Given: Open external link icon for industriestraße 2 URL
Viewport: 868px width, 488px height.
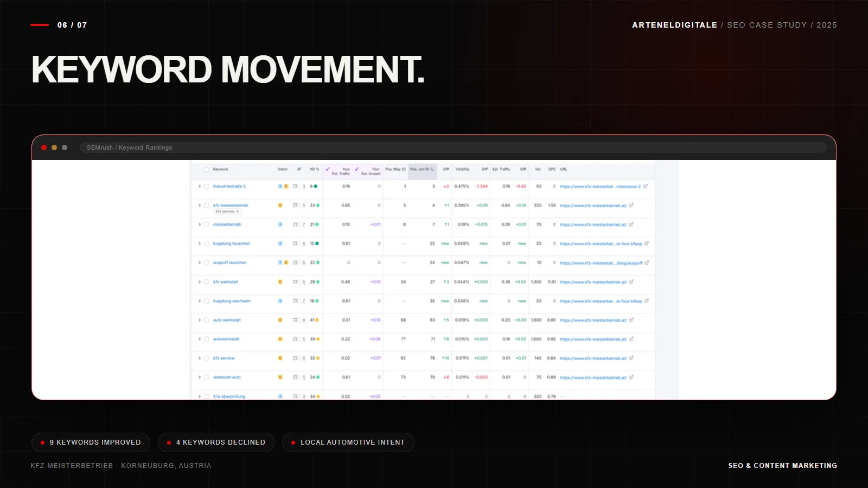Looking at the screenshot, I should pyautogui.click(x=646, y=186).
